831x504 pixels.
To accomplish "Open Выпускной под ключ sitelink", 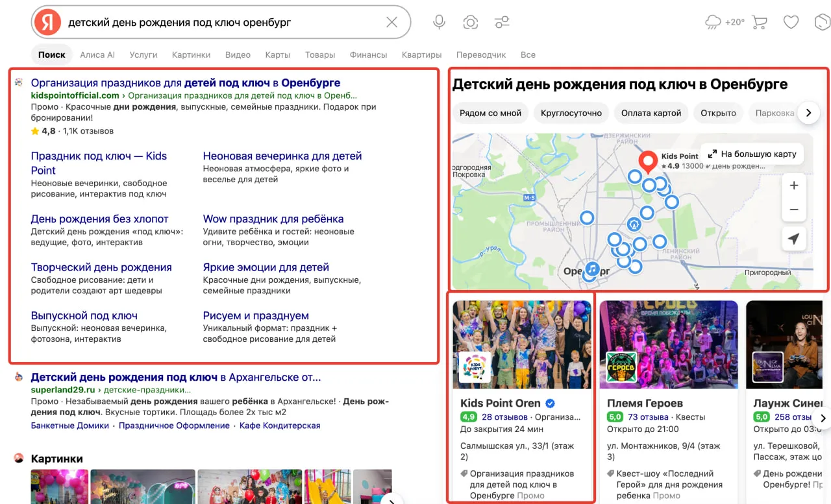I will click(x=84, y=316).
